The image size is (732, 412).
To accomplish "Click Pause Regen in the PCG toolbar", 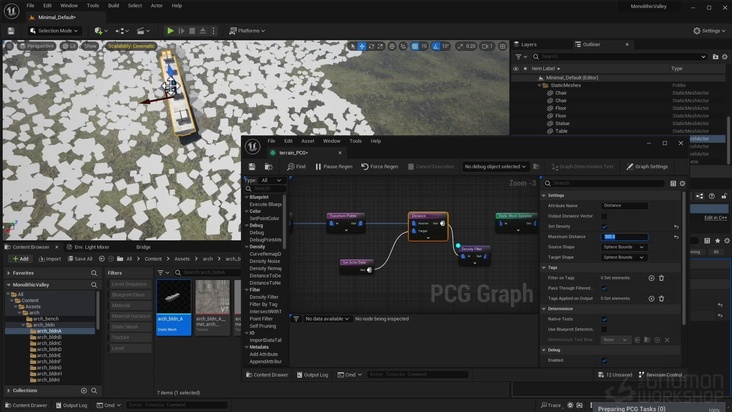I will pyautogui.click(x=334, y=166).
